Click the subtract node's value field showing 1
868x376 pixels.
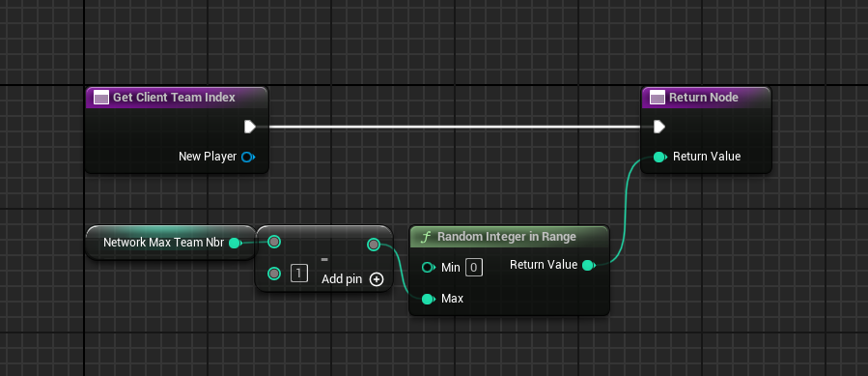[299, 274]
